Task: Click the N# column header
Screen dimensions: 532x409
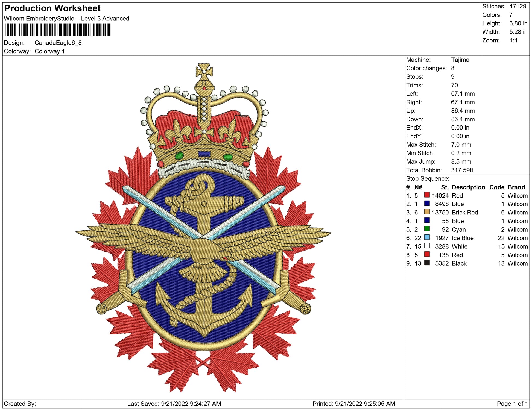Action: point(418,187)
